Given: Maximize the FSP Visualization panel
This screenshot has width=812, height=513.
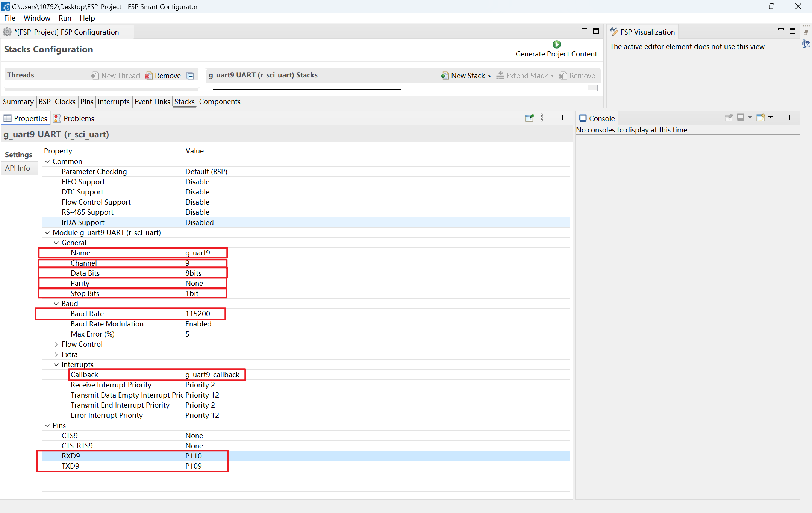Looking at the screenshot, I should [792, 31].
